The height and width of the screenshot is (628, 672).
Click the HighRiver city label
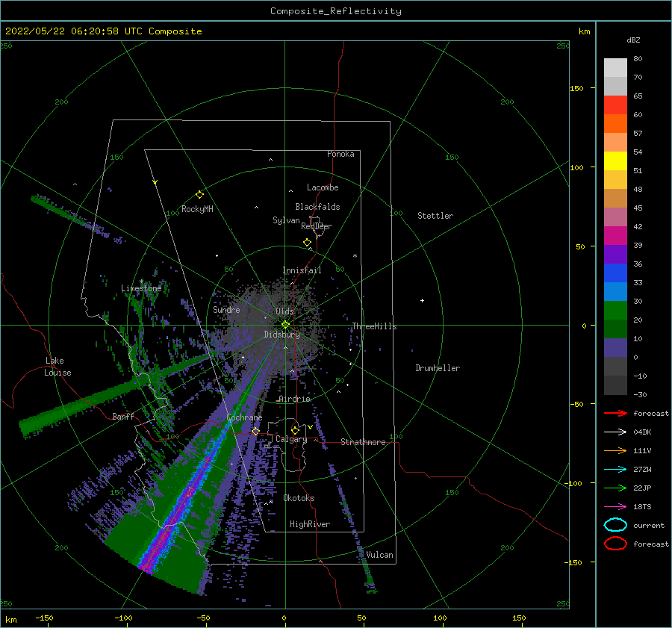310,524
